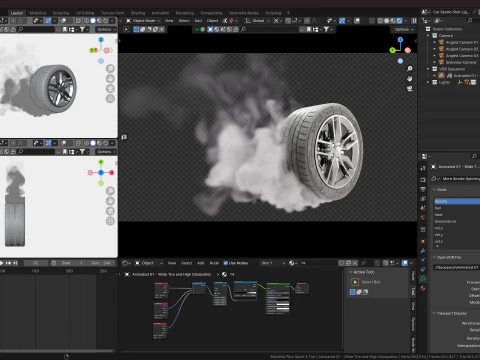Click the zoom navigation icon in the main viewport
The width and height of the screenshot is (480, 360).
coord(410,69)
